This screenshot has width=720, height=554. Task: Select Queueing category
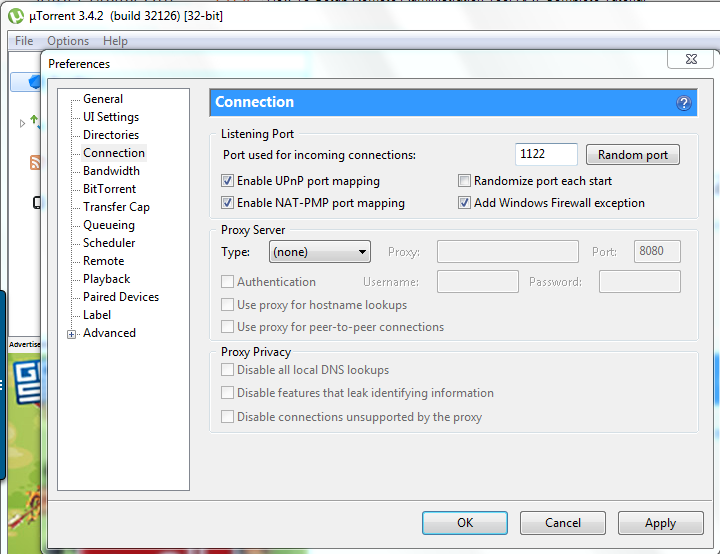point(109,225)
